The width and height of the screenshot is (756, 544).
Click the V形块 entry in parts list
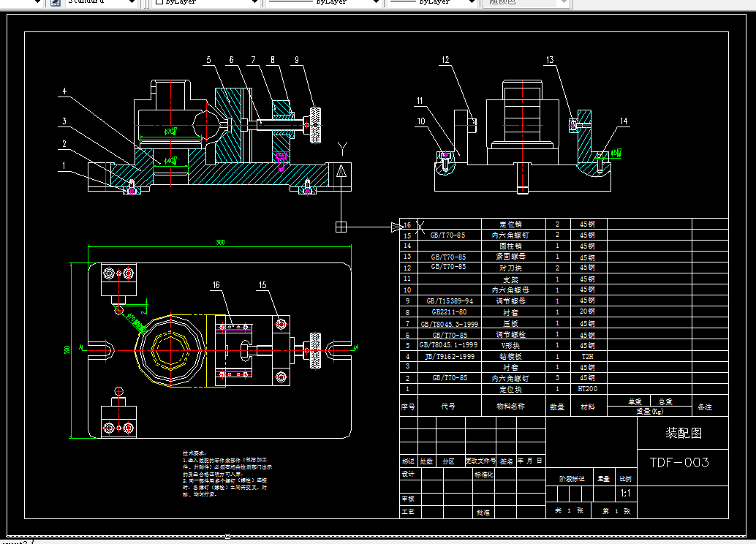[x=510, y=345]
